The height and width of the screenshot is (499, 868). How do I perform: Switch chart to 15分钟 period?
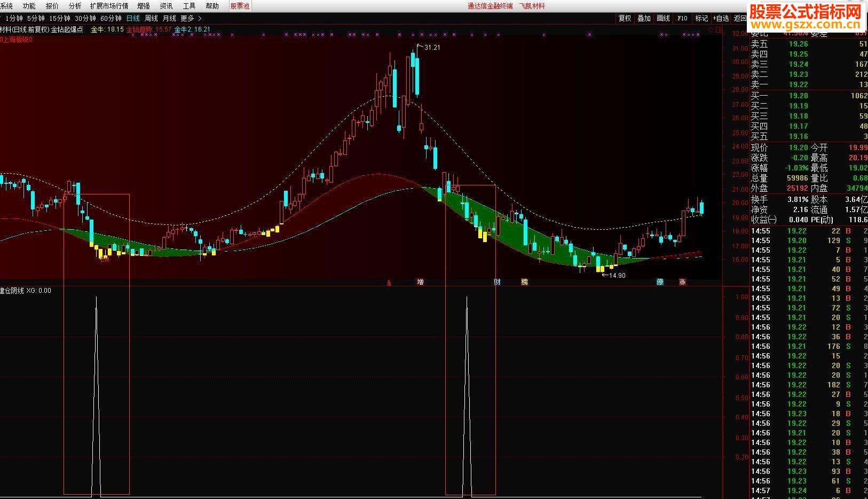[x=60, y=18]
